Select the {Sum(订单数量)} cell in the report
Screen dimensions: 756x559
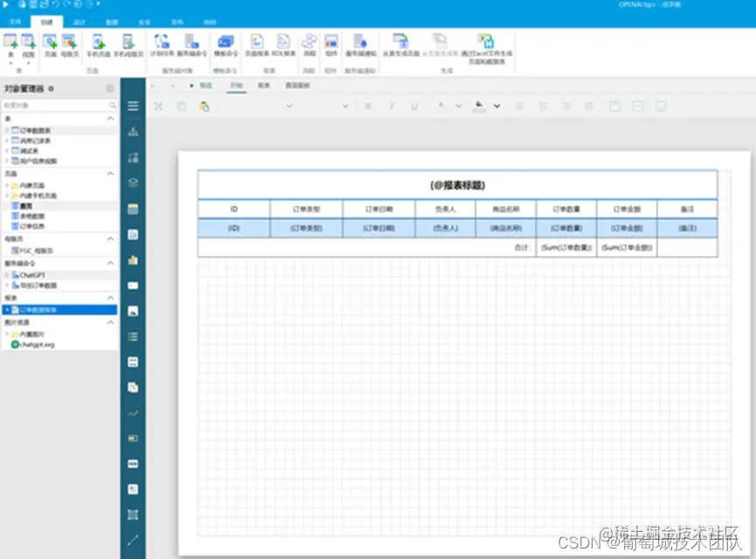tap(566, 248)
